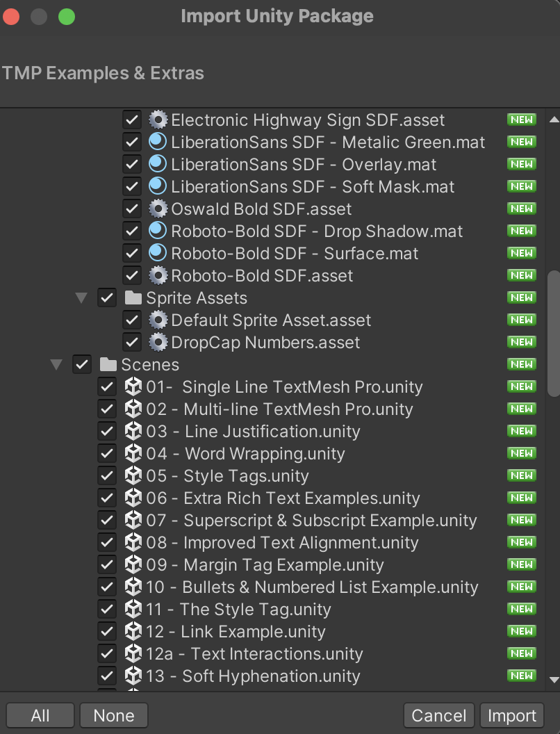The image size is (560, 734).
Task: Click the material icon of Roboto-Bold SDF - Surface.mat
Action: point(158,253)
